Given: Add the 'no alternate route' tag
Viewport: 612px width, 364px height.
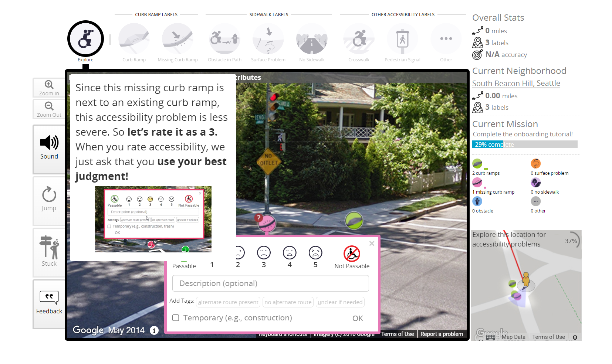Looking at the screenshot, I should [x=288, y=302].
